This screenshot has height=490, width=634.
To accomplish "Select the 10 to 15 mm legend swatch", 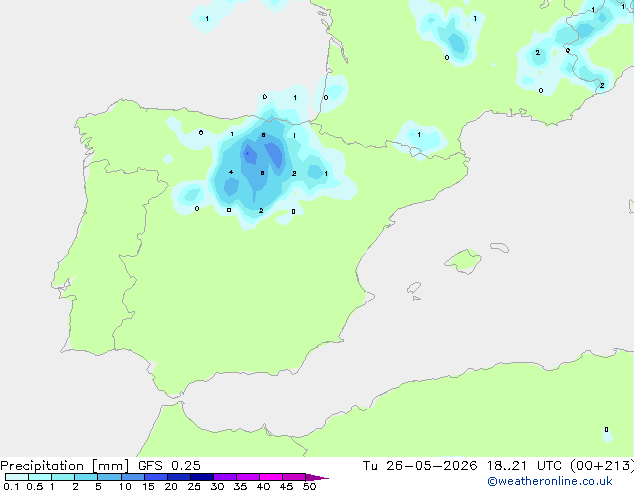I will point(132,477).
